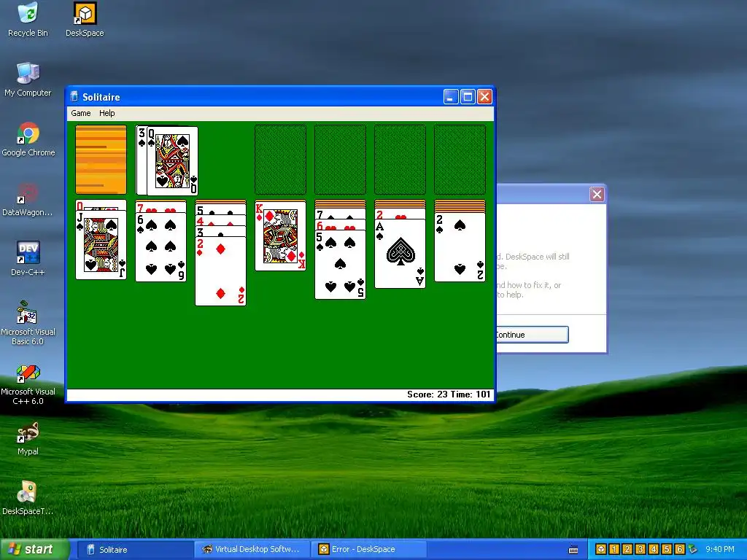
Task: Minimize the Solitaire window
Action: tap(451, 97)
